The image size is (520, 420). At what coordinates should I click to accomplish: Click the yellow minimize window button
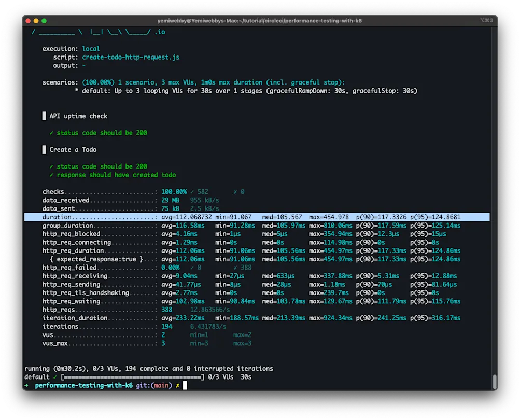click(x=36, y=21)
